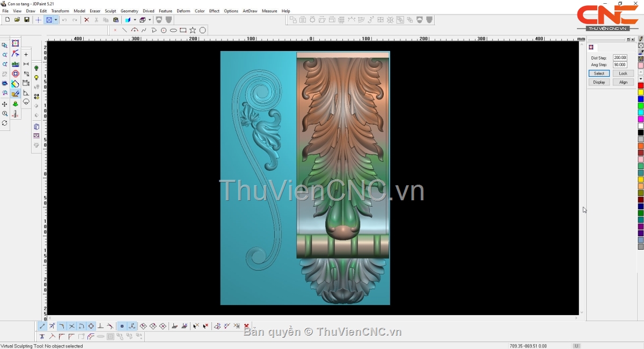Click the red X delete icon
The image size is (644, 349).
pyautogui.click(x=86, y=20)
